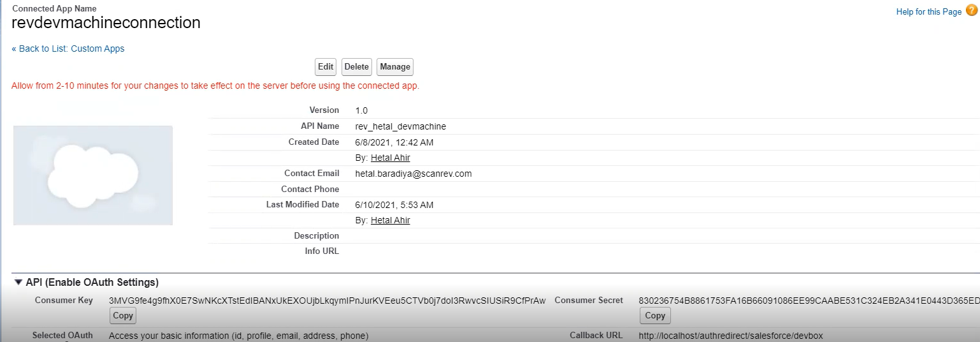980x342 pixels.
Task: Select the Version value 1.0
Action: click(x=361, y=110)
